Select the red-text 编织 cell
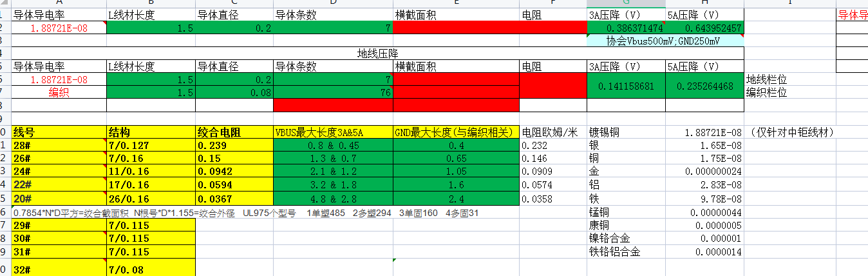868x276 pixels. pyautogui.click(x=59, y=92)
